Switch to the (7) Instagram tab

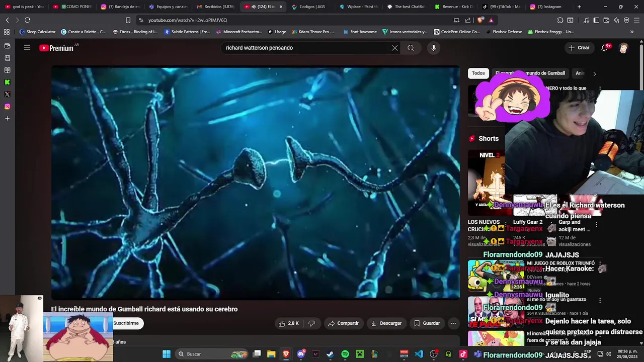[x=549, y=7]
